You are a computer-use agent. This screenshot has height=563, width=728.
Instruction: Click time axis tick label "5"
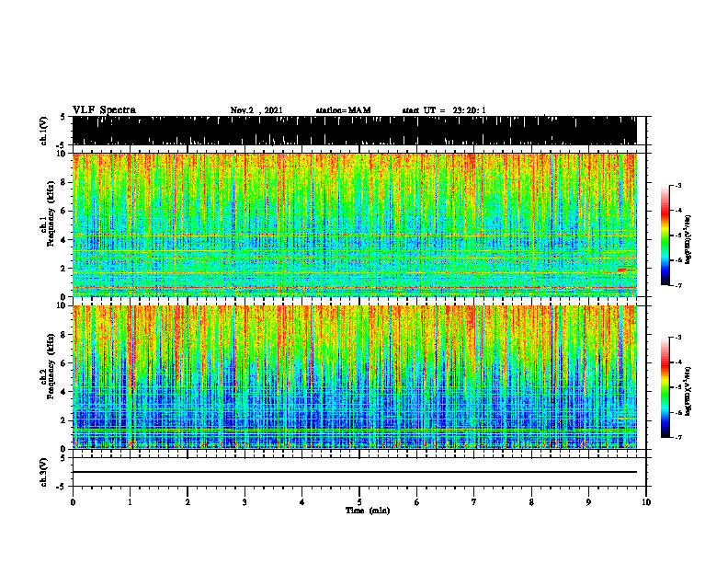pyautogui.click(x=359, y=502)
